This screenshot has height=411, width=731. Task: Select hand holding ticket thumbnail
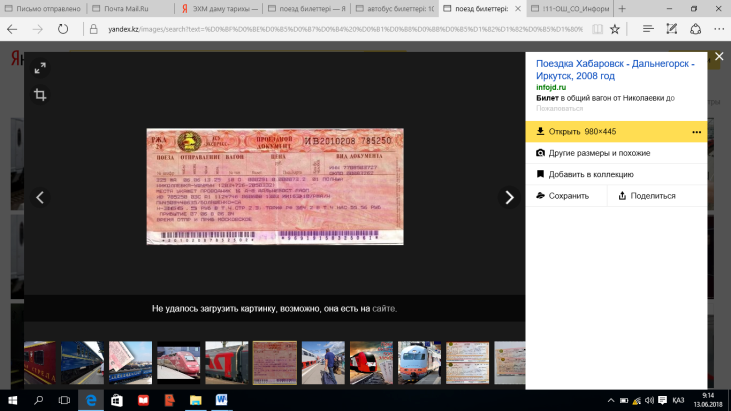(131, 363)
